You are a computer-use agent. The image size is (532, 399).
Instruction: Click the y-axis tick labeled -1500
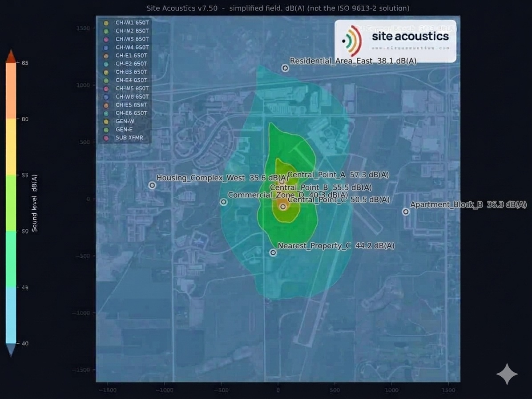(81, 370)
